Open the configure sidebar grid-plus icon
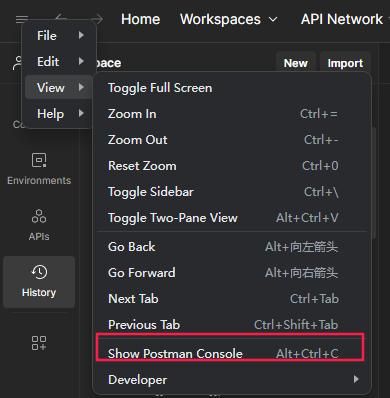390x398 pixels. click(x=39, y=343)
